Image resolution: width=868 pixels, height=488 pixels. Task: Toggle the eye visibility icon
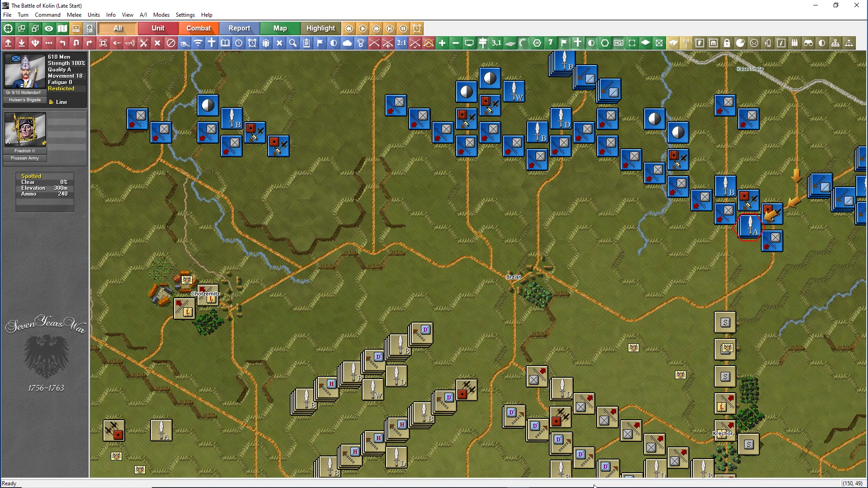[x=49, y=28]
